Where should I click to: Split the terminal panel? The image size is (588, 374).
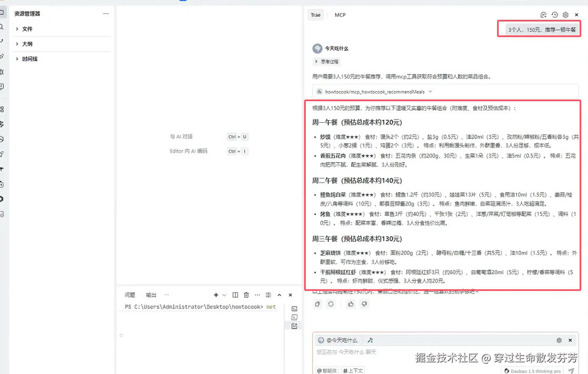(235, 295)
